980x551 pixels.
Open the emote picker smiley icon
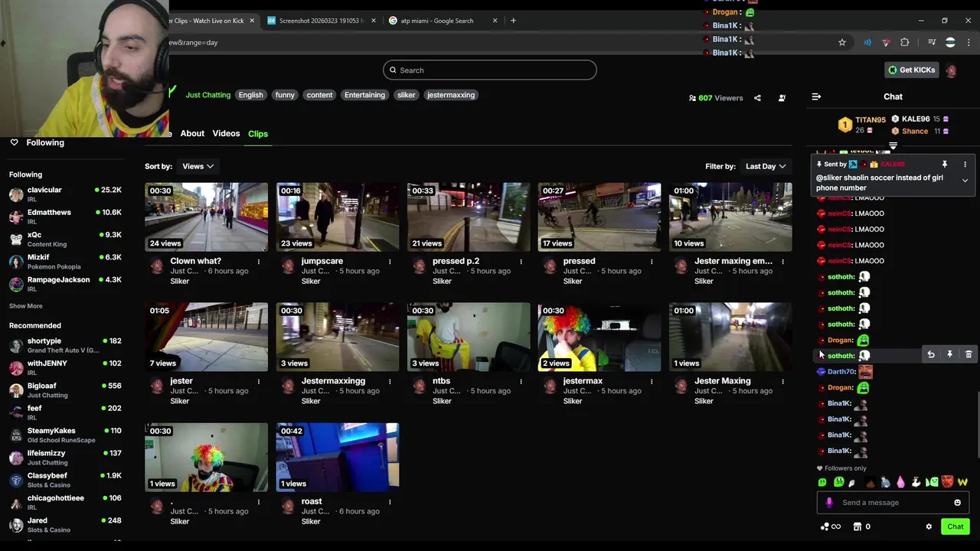point(957,503)
